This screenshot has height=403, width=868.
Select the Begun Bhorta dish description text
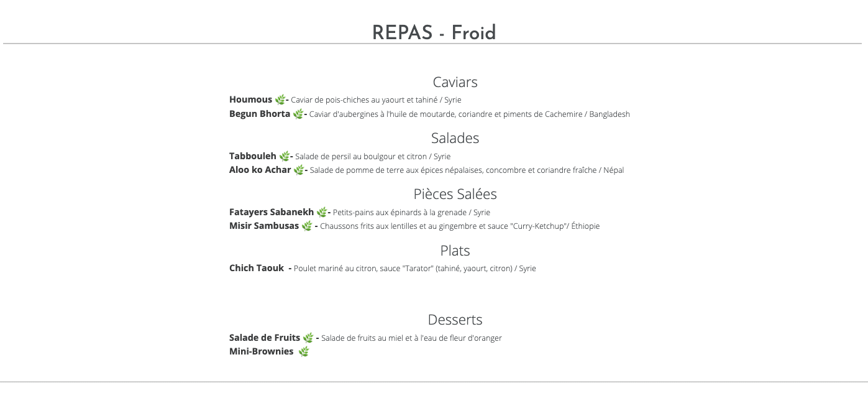pos(470,114)
